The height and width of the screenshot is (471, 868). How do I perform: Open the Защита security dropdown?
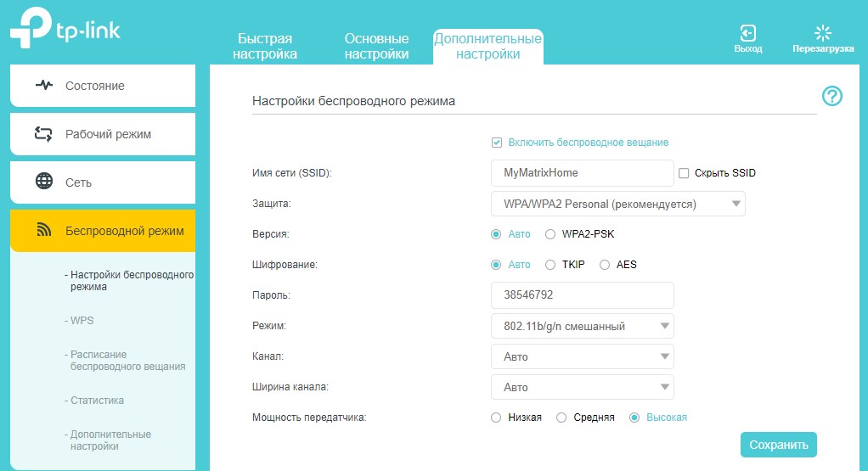(x=617, y=204)
